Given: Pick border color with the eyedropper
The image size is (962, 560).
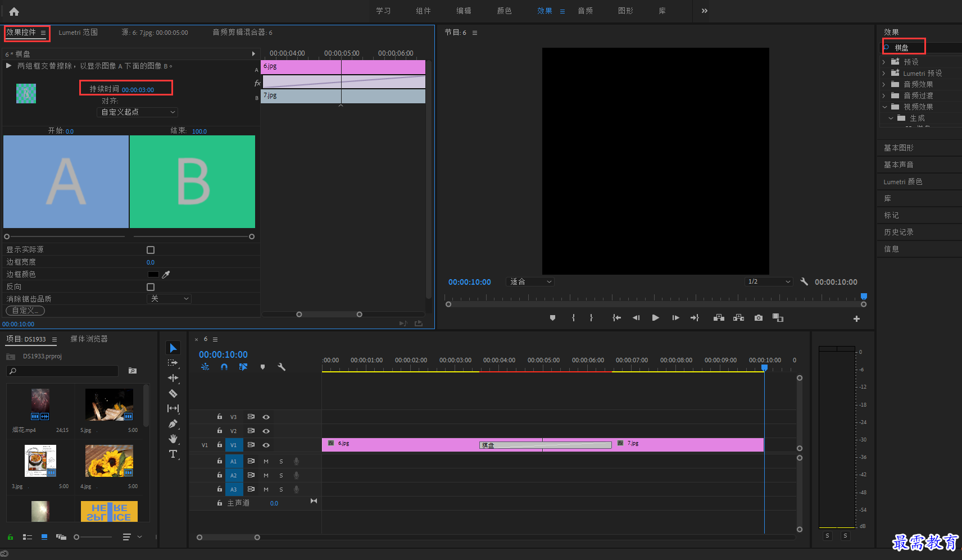Looking at the screenshot, I should [x=166, y=275].
